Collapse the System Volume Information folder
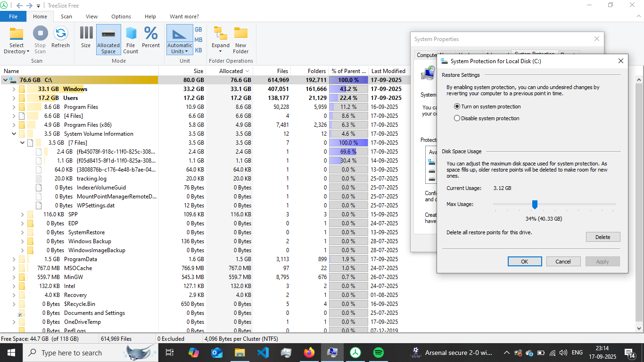Viewport: 644px width, 362px height. (x=14, y=134)
